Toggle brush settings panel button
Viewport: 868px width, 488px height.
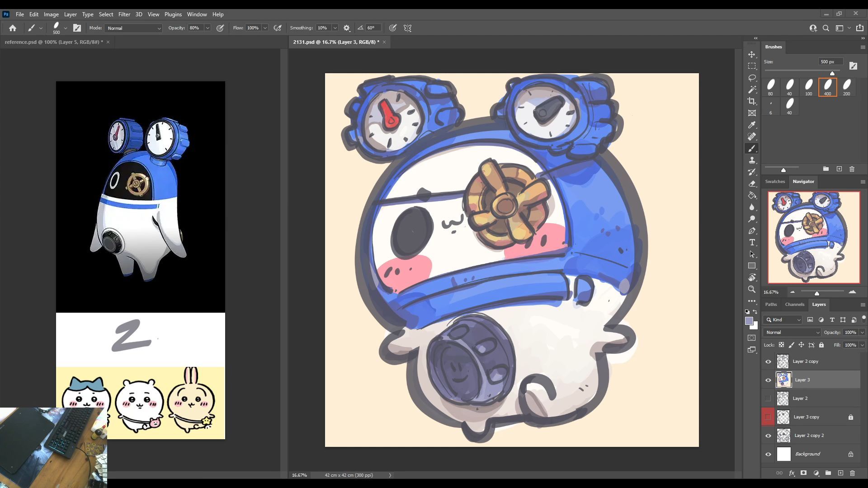coord(77,28)
